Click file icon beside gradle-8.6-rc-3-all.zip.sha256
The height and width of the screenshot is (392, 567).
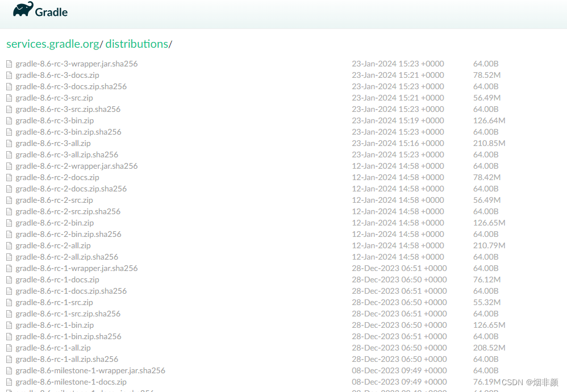pos(10,155)
